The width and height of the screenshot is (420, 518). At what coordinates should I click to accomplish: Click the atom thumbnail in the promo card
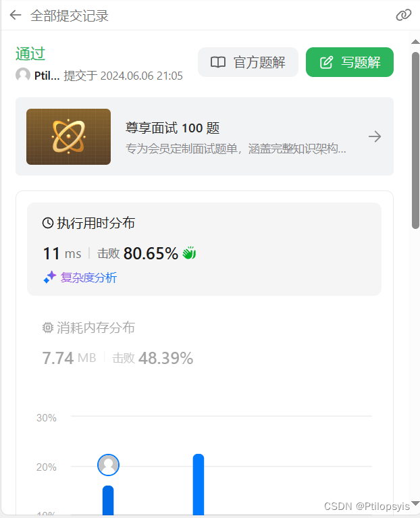tap(68, 136)
